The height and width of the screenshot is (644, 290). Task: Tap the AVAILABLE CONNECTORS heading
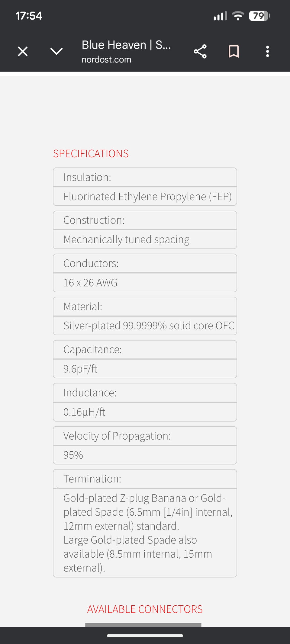[145, 609]
